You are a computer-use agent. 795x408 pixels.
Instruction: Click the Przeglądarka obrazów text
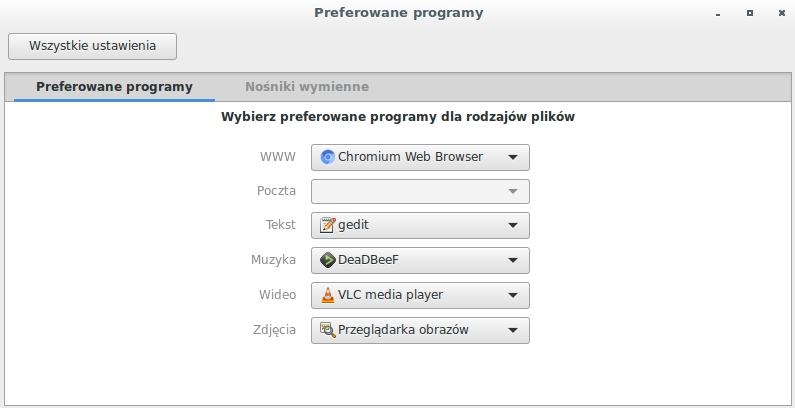(x=403, y=330)
